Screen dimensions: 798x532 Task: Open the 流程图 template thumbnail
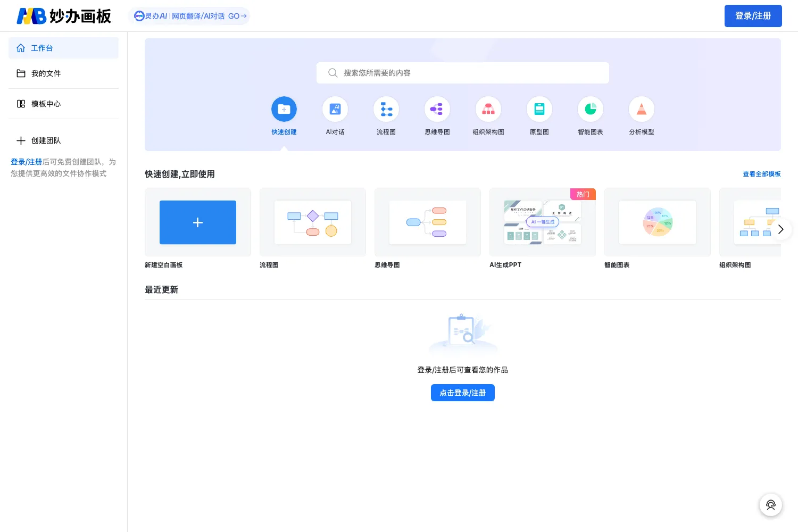point(313,222)
